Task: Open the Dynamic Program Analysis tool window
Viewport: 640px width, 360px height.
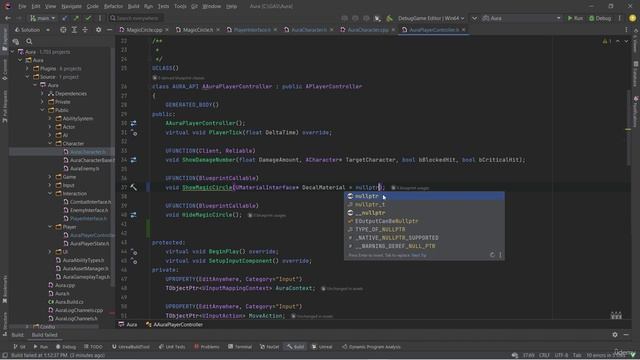Action: [371, 347]
